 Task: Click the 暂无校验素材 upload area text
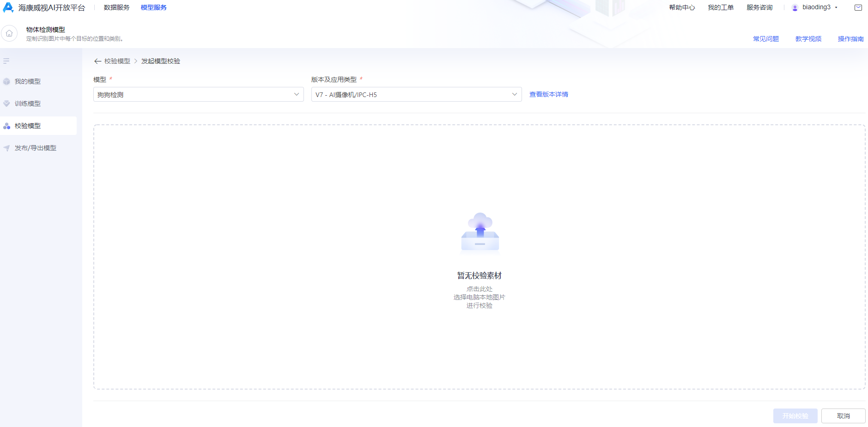point(479,275)
